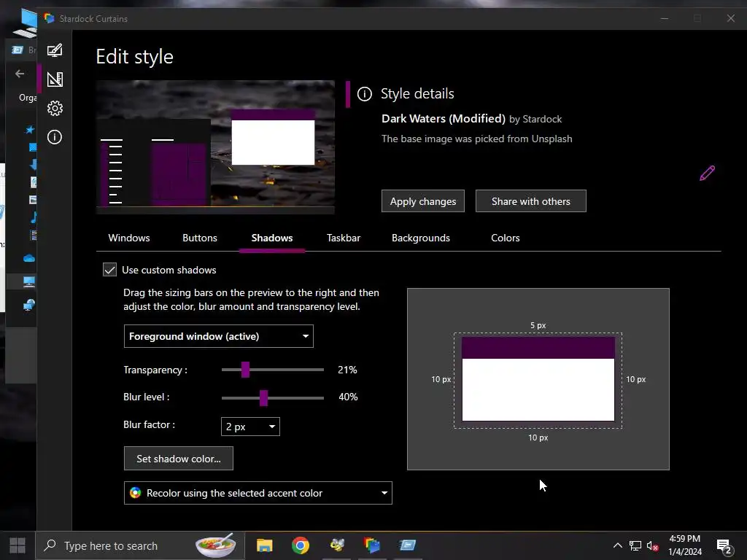Click the Network icon in background Explorer window
The height and width of the screenshot is (560, 747).
click(28, 305)
